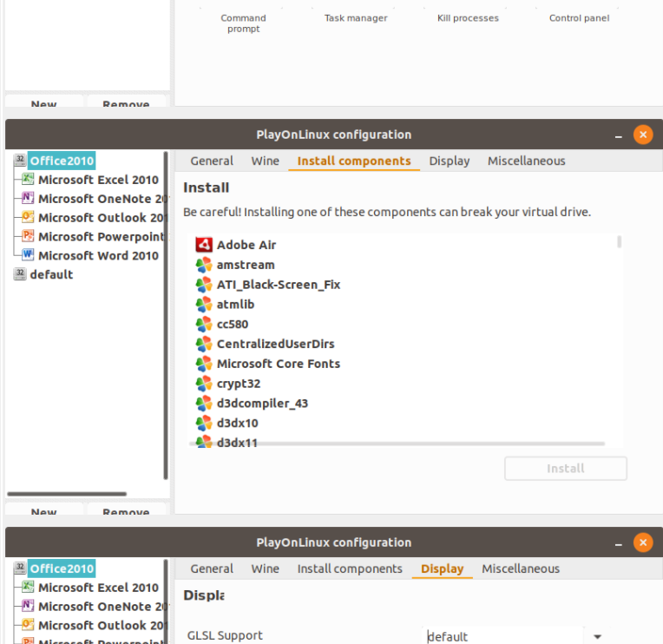
Task: Click OneNote icon in Install components window
Action: 28,198
